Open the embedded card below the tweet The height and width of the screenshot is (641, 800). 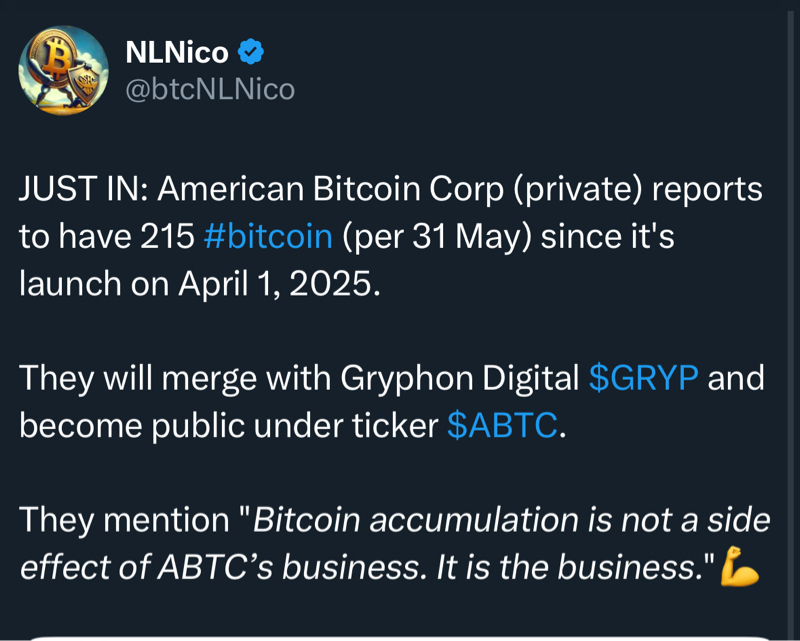pos(400,636)
